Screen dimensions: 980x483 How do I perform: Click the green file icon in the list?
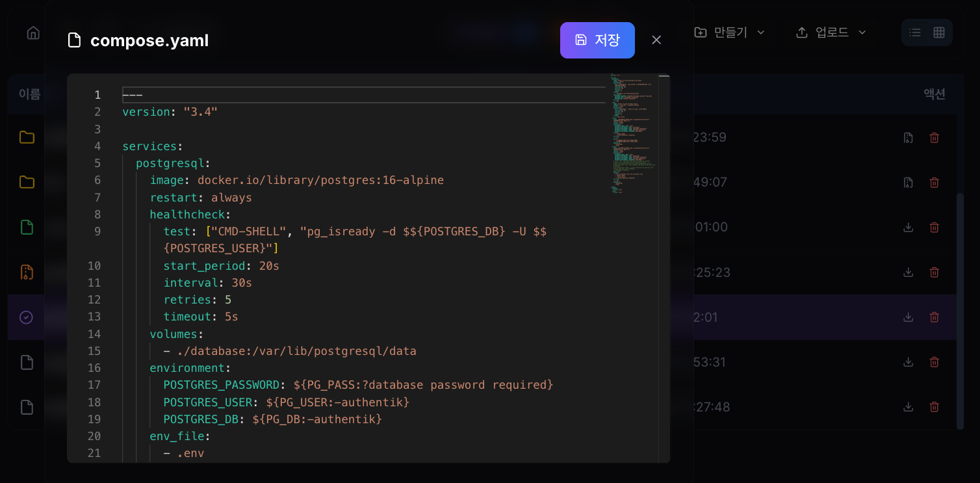click(27, 227)
